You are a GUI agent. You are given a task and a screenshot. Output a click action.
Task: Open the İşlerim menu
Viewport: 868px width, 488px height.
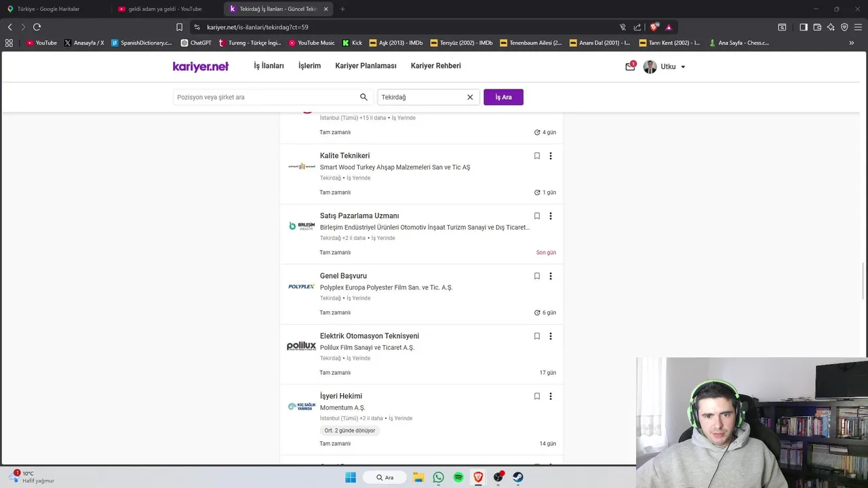(x=309, y=66)
